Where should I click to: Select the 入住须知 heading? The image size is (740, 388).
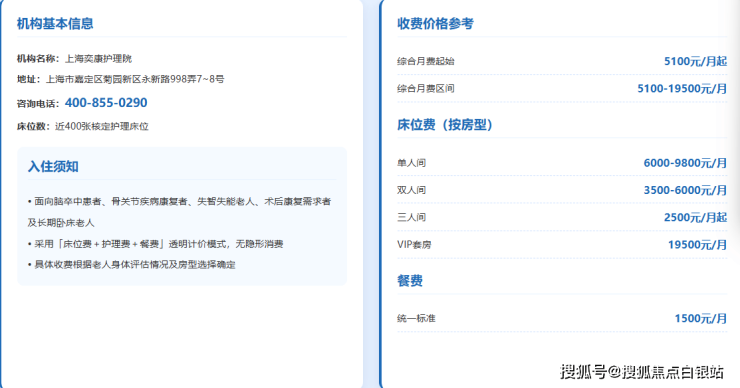[x=53, y=166]
